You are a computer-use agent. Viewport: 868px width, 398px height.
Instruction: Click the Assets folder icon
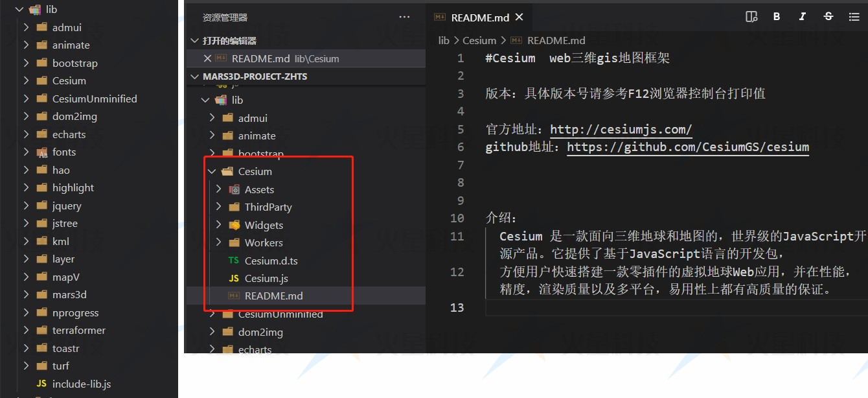234,189
